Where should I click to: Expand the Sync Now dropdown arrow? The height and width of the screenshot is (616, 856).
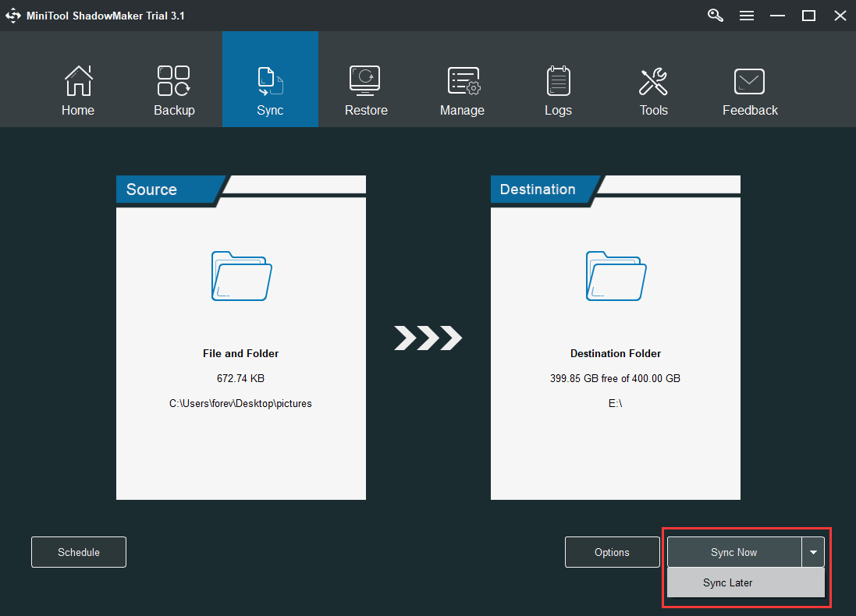pos(813,552)
